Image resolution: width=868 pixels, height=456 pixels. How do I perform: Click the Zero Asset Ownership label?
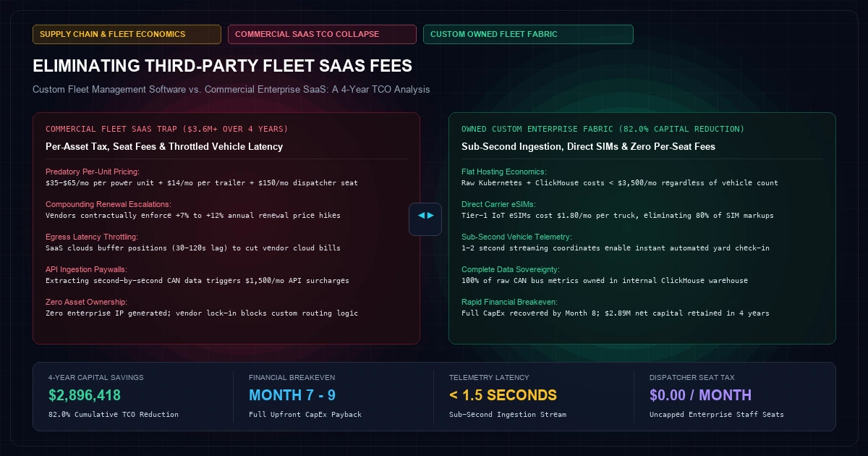click(x=87, y=303)
